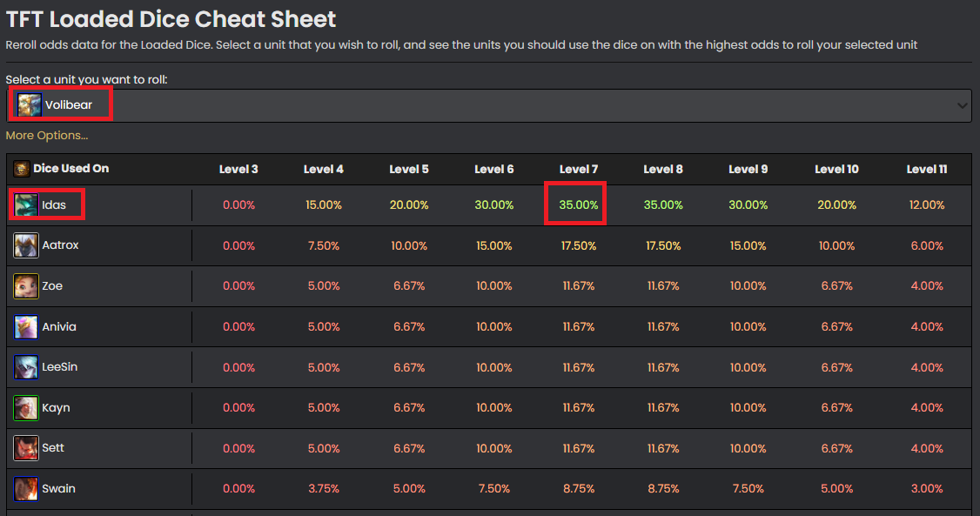This screenshot has width=980, height=516.
Task: Click the TFT Loaded Dice Cheat Sheet title
Action: pyautogui.click(x=171, y=19)
